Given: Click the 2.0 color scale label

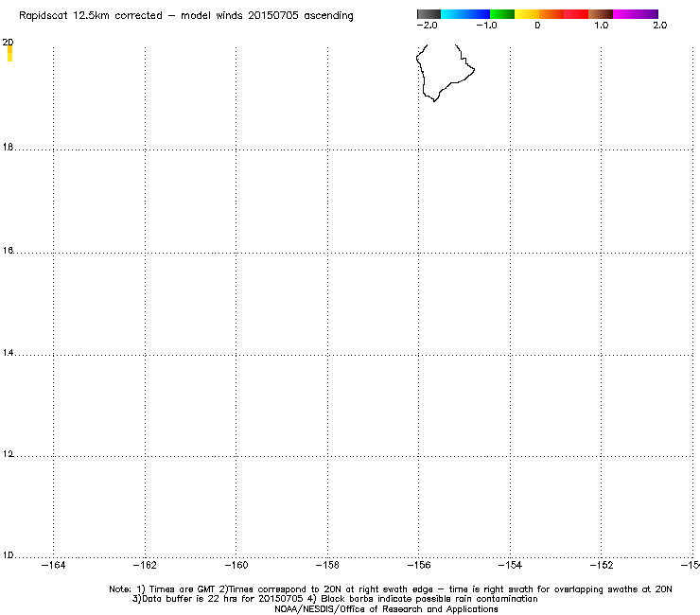Looking at the screenshot, I should (660, 26).
